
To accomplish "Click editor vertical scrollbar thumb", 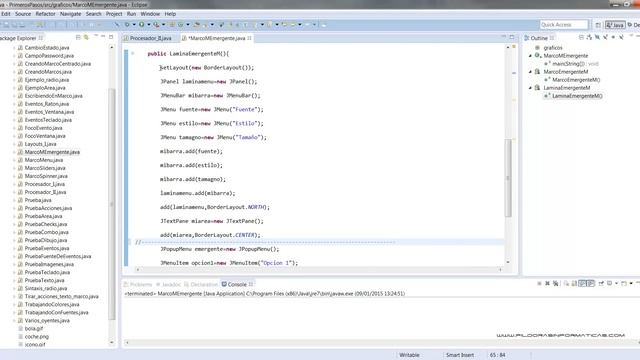I will pyautogui.click(x=508, y=178).
